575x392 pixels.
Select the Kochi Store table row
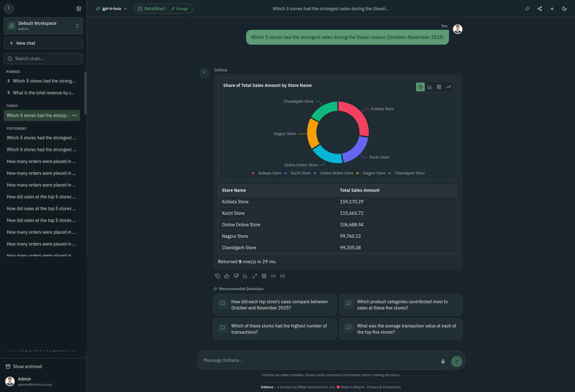click(x=338, y=213)
